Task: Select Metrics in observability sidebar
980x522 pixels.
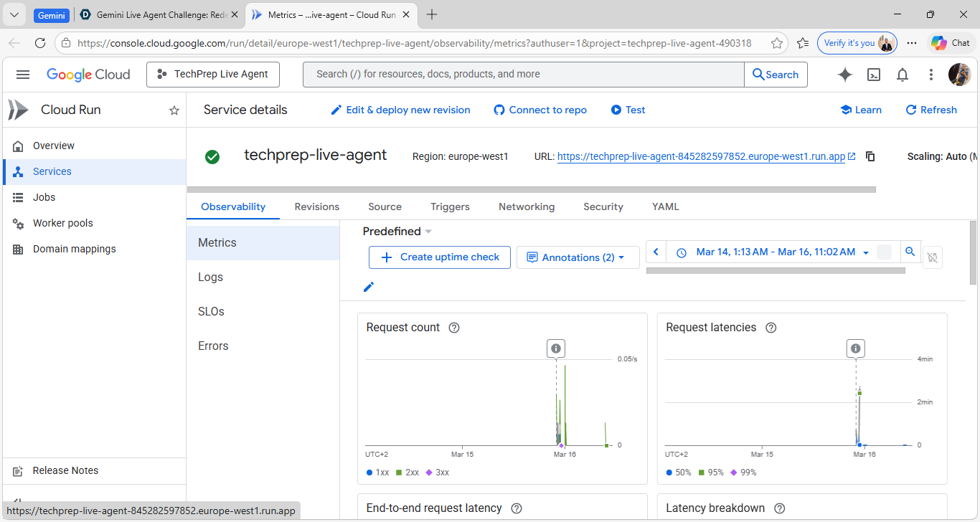Action: (x=263, y=243)
